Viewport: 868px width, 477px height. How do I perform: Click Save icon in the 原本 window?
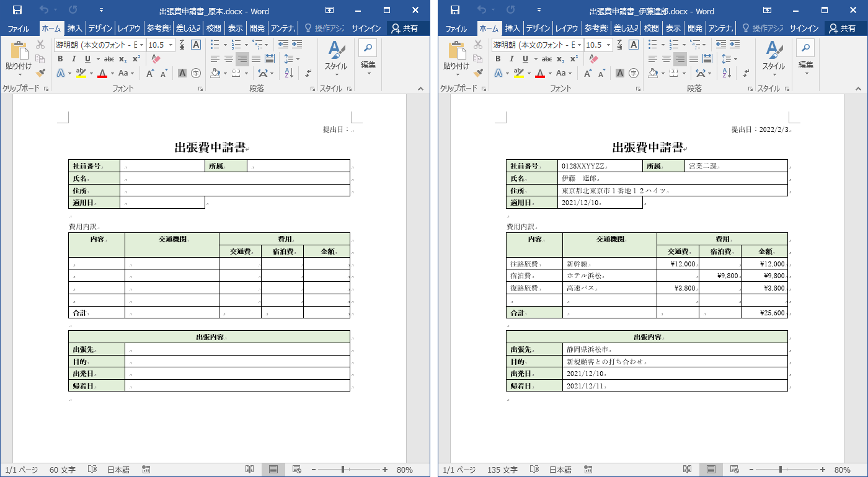17,11
